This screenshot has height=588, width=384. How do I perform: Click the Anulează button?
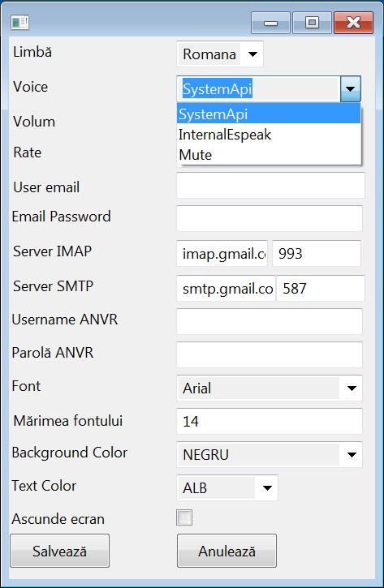click(227, 551)
